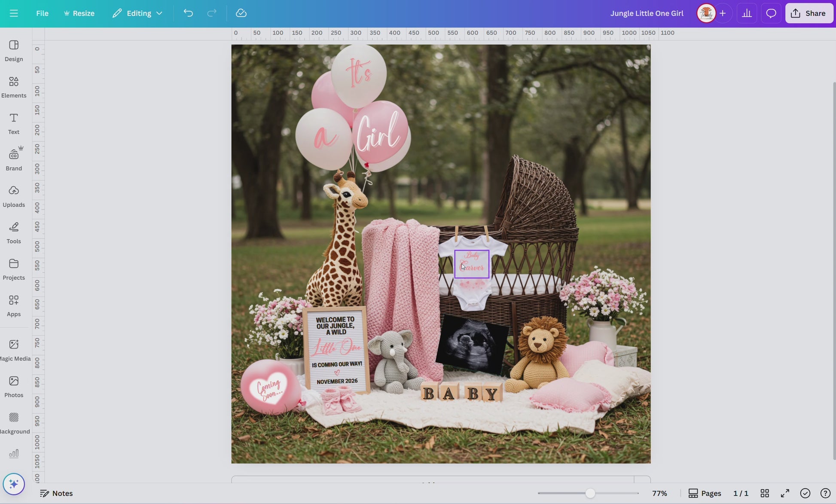Adjust the zoom slider handle
The width and height of the screenshot is (836, 504).
[x=590, y=493]
